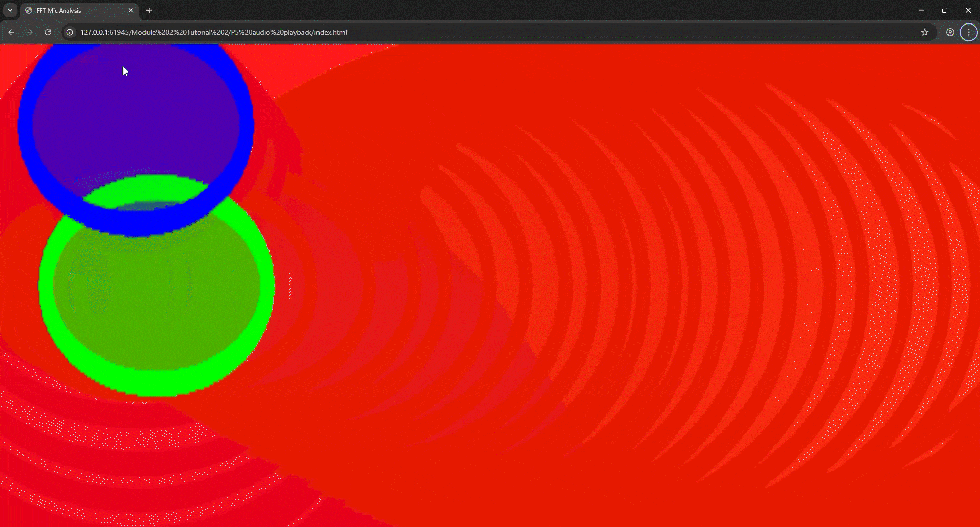Toggle the bookmark star for this page
This screenshot has width=980, height=527.
(925, 32)
